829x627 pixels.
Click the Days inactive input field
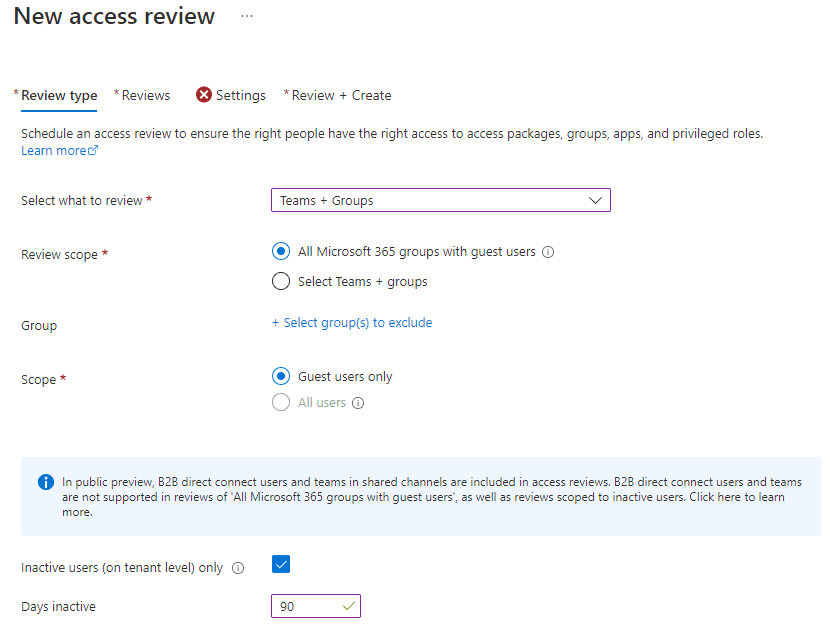point(305,607)
